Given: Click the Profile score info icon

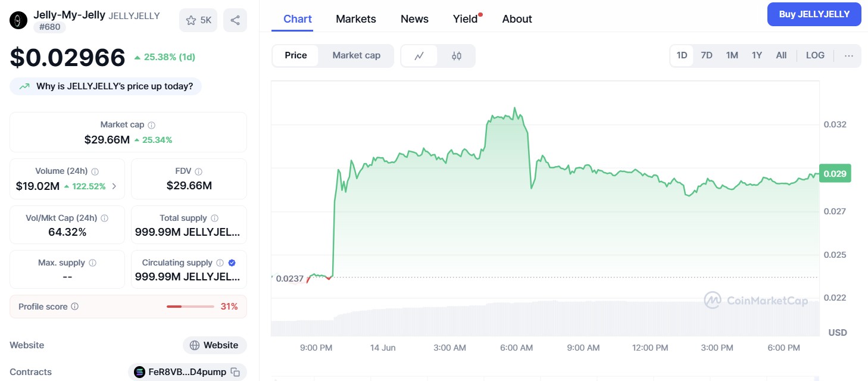Looking at the screenshot, I should click(x=75, y=307).
